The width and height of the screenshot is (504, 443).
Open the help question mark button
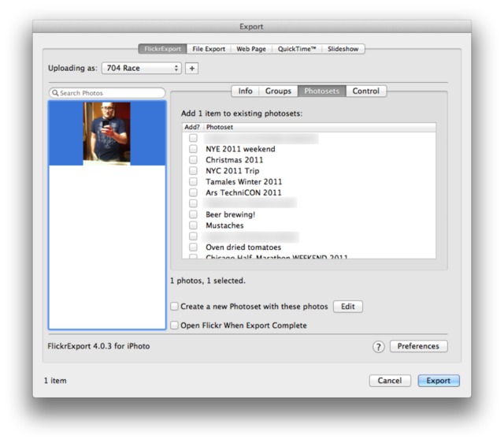pyautogui.click(x=378, y=347)
